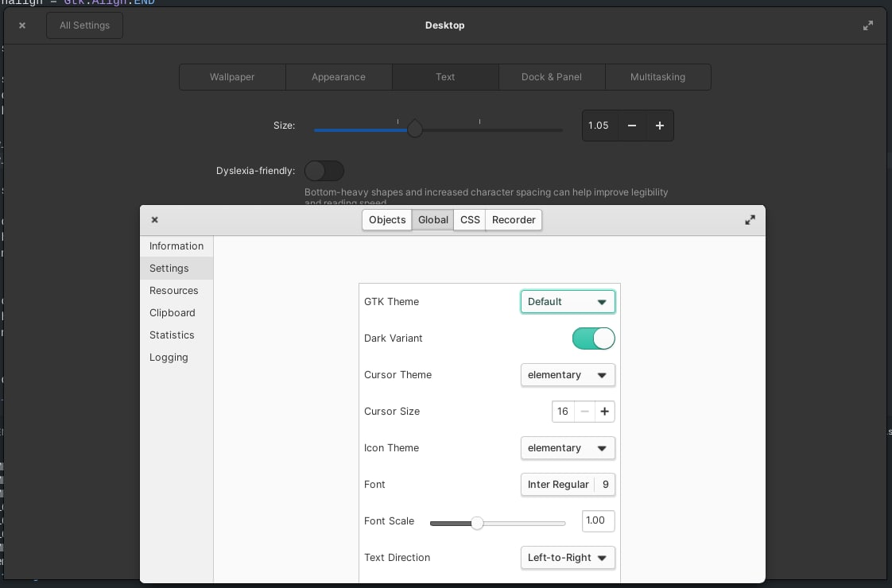Select Information in inspector sidebar

click(x=176, y=246)
